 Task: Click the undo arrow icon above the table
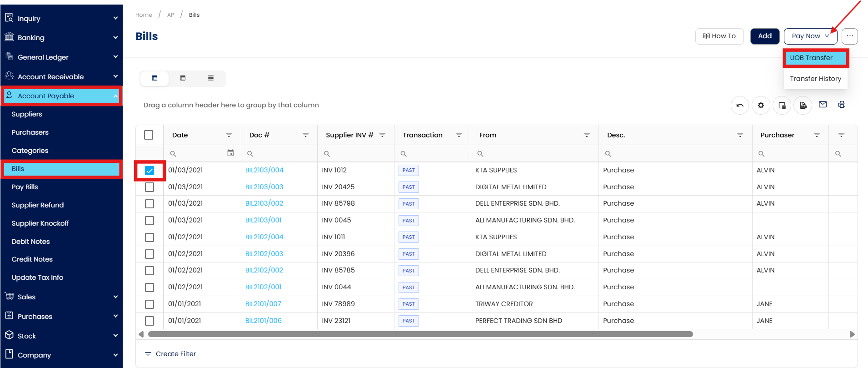point(739,106)
